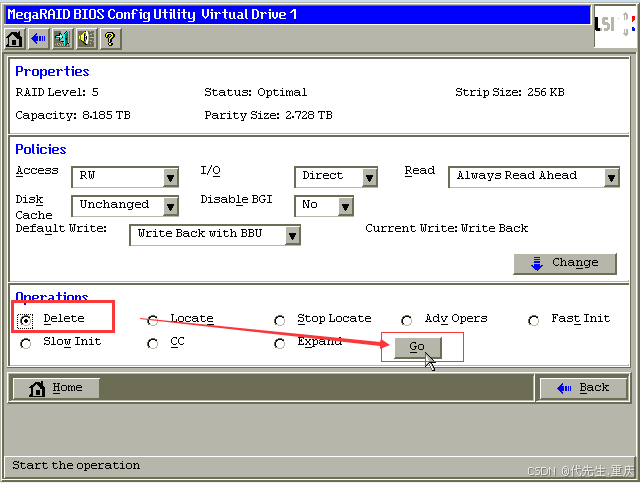The height and width of the screenshot is (483, 640).
Task: Select the Delete radio button
Action: click(x=26, y=321)
